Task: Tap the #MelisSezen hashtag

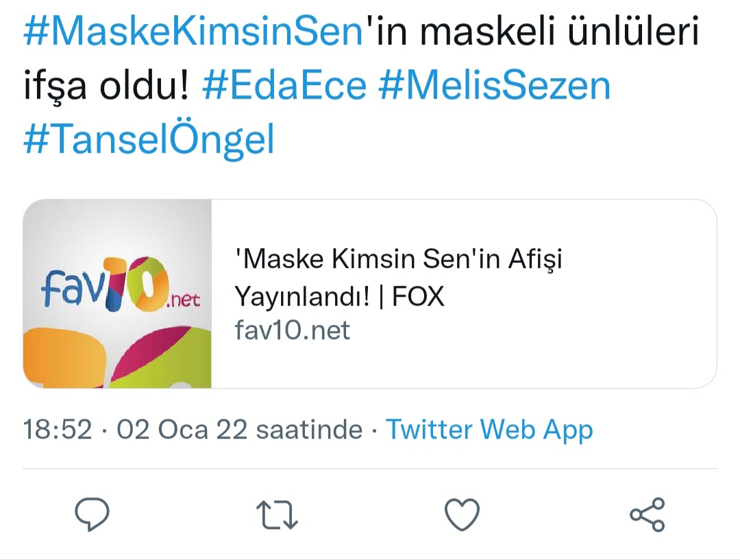Action: (x=494, y=86)
